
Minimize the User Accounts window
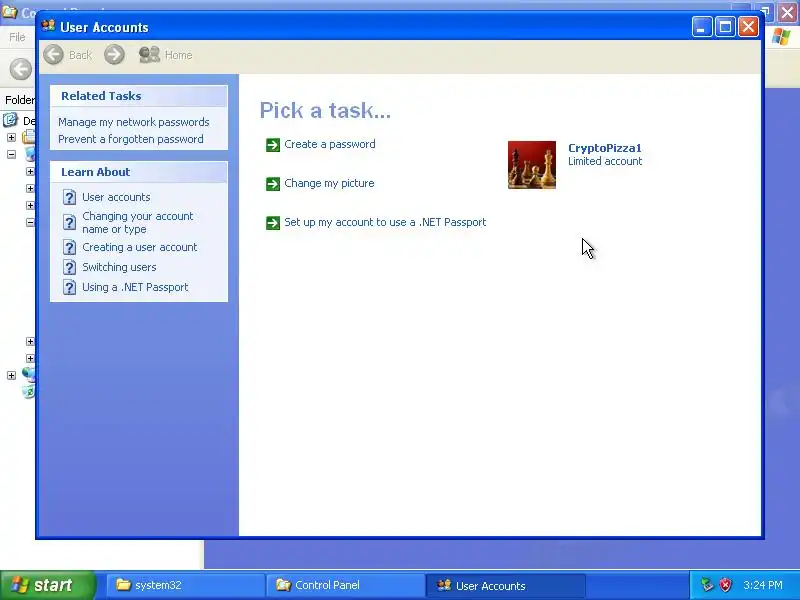tap(702, 27)
